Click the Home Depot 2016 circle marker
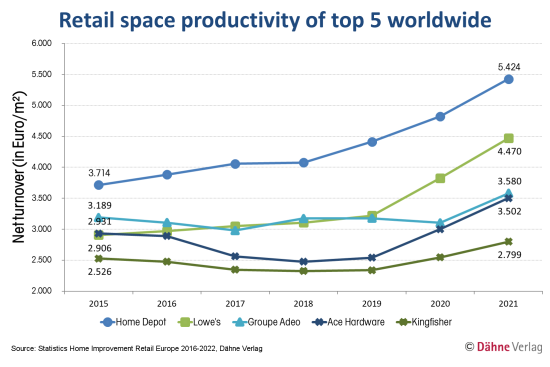This screenshot has width=550, height=367. (167, 175)
